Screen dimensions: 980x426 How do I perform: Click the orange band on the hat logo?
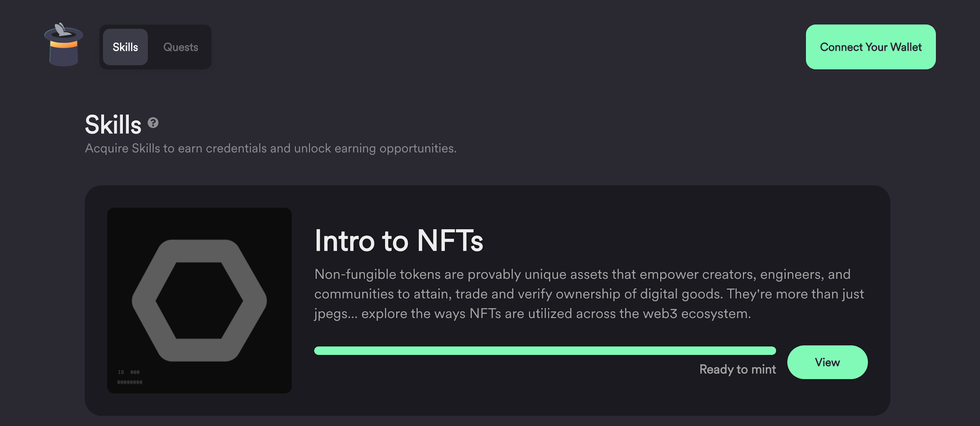click(64, 44)
